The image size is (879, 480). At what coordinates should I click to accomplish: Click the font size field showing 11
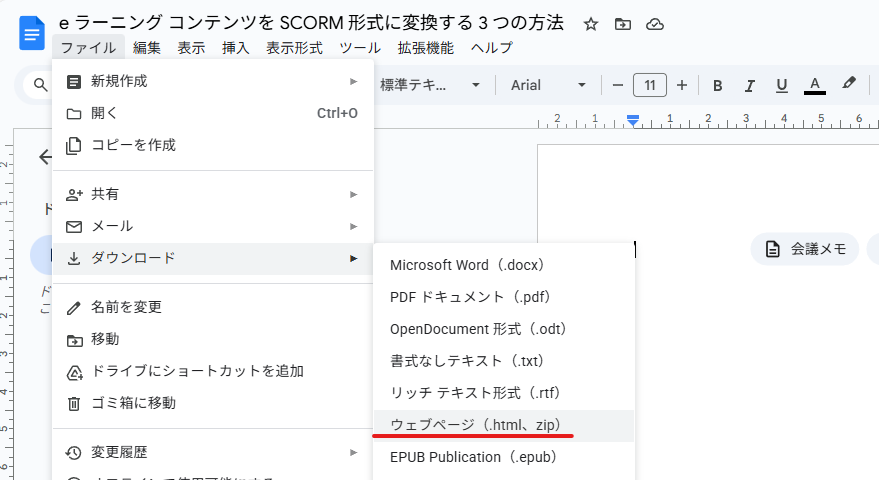tap(650, 85)
